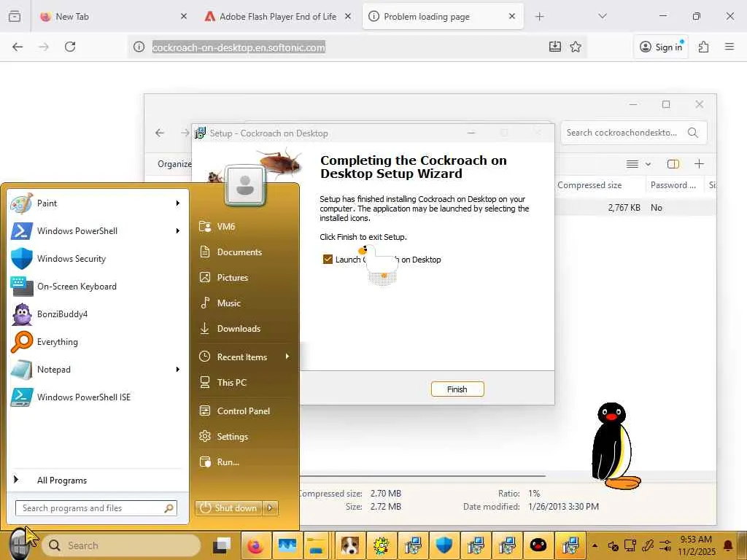
Task: Click the Firefox icon on the taskbar
Action: tap(255, 545)
